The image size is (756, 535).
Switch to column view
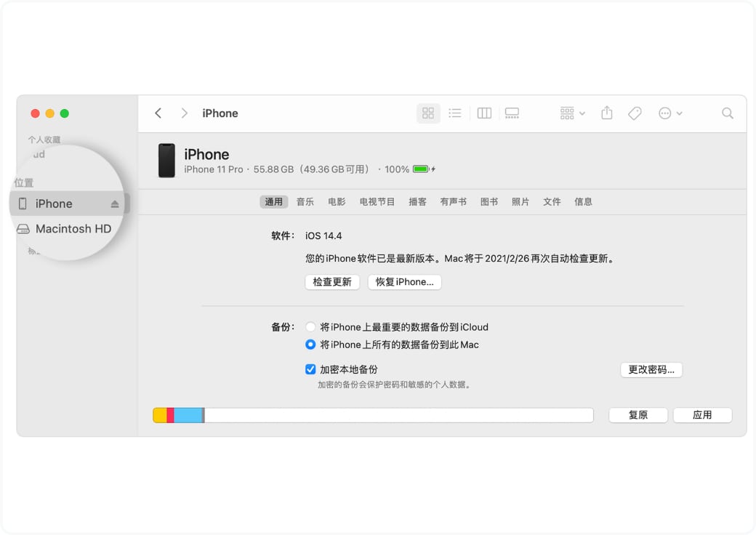pos(484,113)
